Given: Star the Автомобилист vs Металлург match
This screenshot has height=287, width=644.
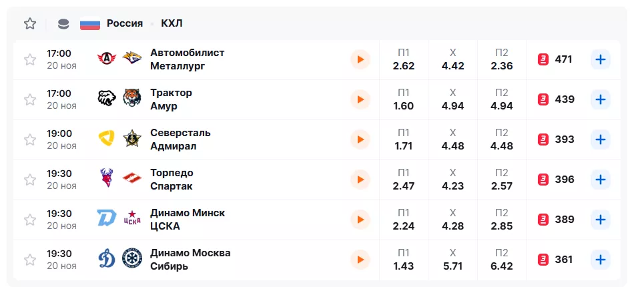Looking at the screenshot, I should [x=30, y=59].
